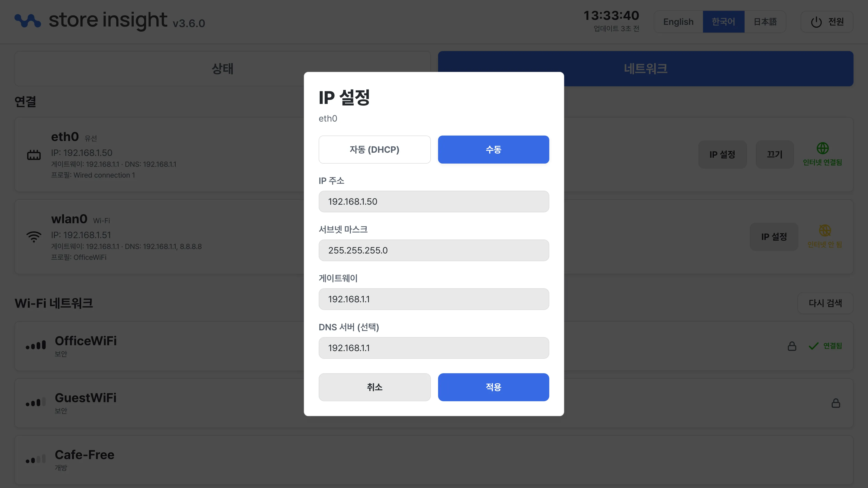Click the 프로필: OfficeWiFi text

coord(78,257)
